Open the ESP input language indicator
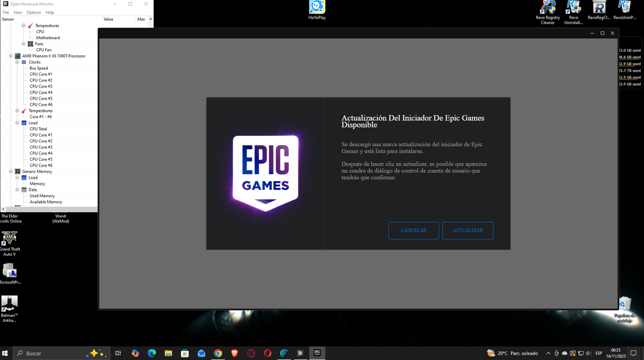Screen dimensions: 644x360 tap(599, 353)
